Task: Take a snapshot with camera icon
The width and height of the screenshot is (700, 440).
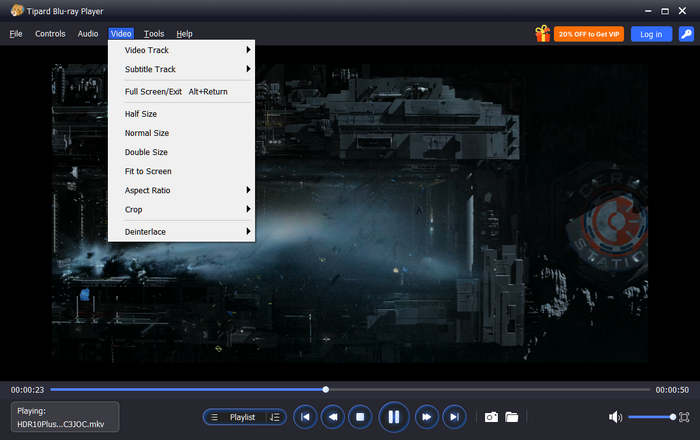Action: [491, 417]
